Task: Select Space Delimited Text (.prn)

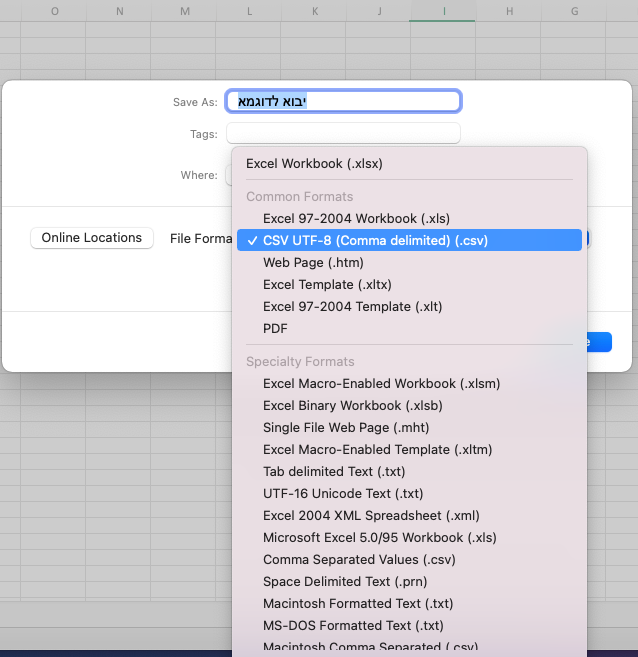Action: click(x=409, y=582)
